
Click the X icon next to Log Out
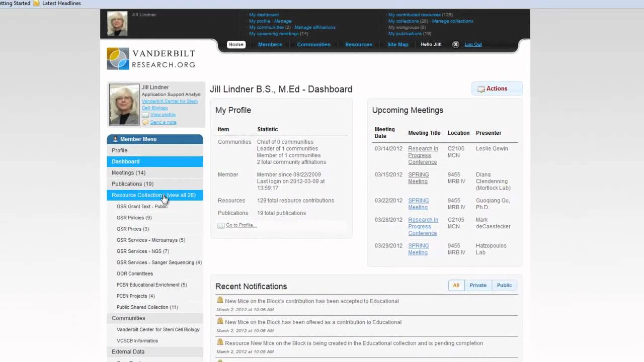tap(456, 44)
